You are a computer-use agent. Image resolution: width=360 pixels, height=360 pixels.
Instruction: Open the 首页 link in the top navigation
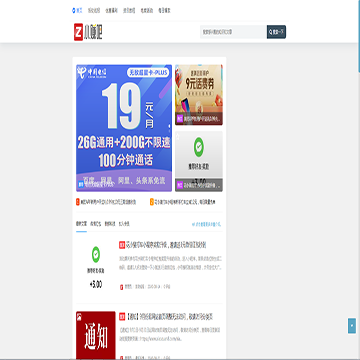pyautogui.click(x=79, y=10)
